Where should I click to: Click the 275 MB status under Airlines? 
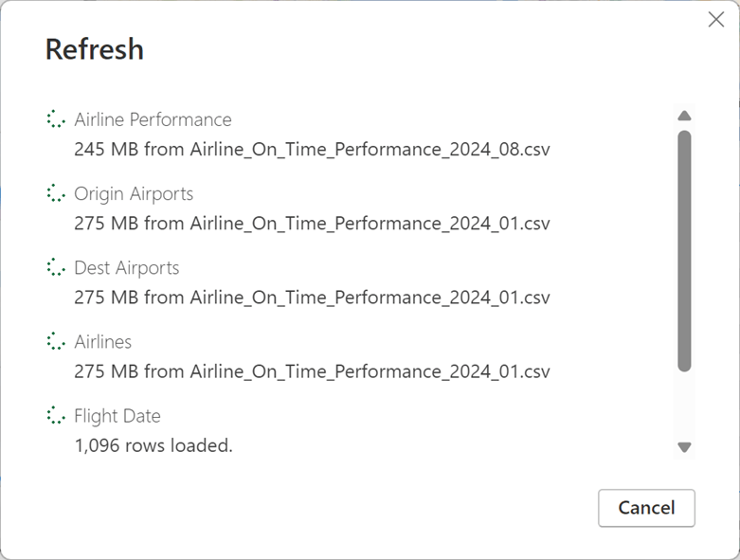coord(312,370)
